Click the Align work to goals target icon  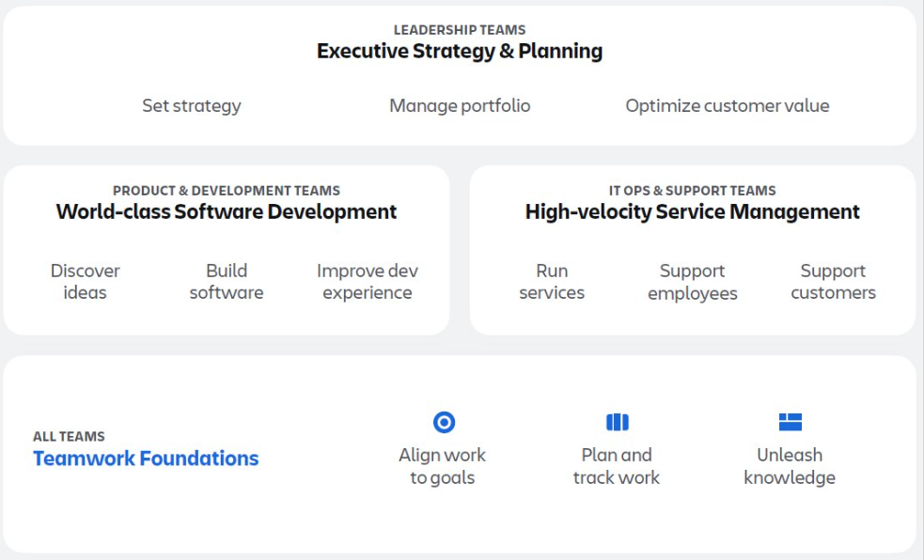click(x=444, y=422)
